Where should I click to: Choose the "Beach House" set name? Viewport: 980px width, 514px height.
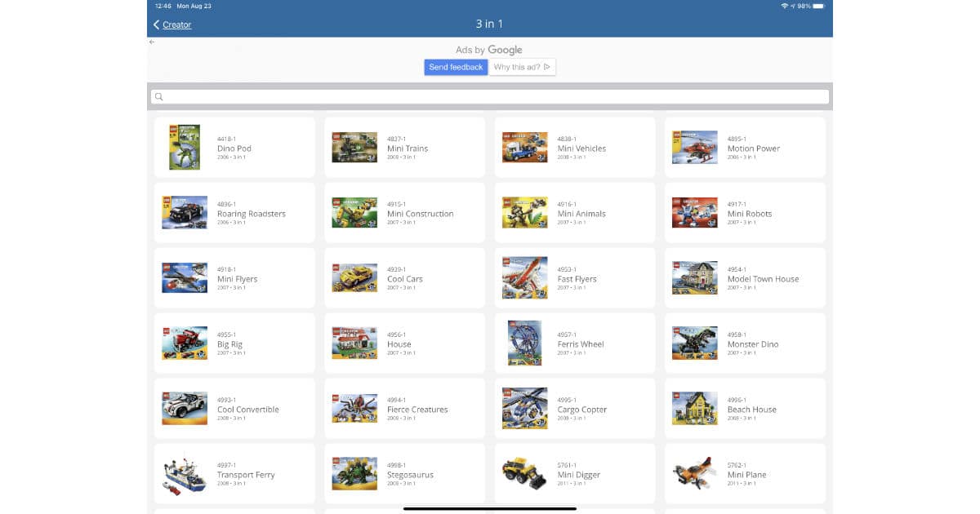pyautogui.click(x=751, y=410)
